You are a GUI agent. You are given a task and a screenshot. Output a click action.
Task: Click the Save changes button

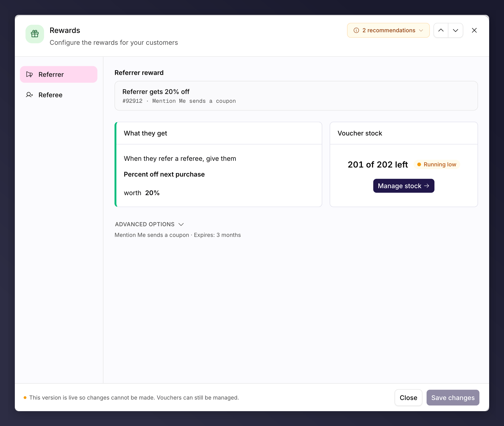[453, 398]
